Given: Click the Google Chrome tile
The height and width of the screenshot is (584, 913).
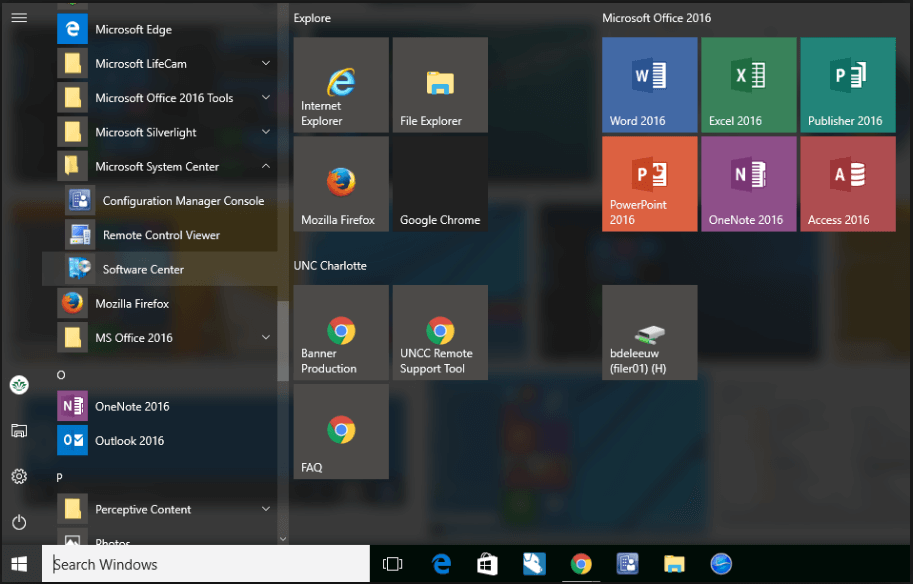Looking at the screenshot, I should click(x=440, y=184).
